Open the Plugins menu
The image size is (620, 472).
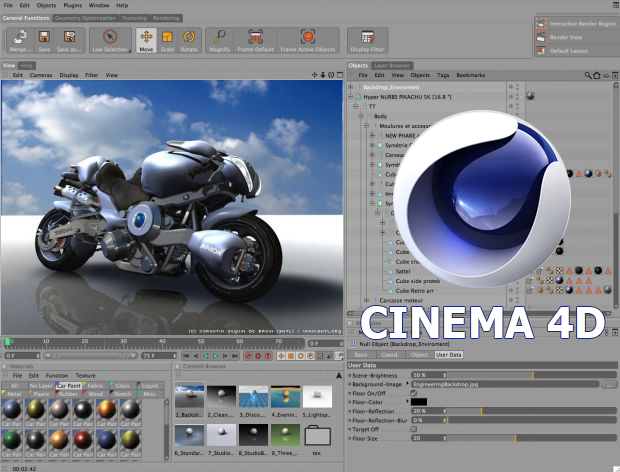click(x=72, y=5)
